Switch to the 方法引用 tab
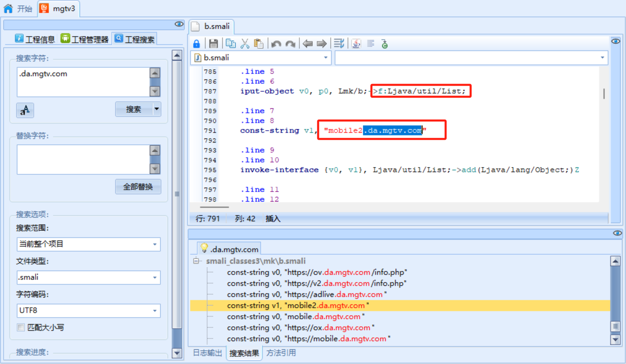The height and width of the screenshot is (364, 626). pos(281,353)
